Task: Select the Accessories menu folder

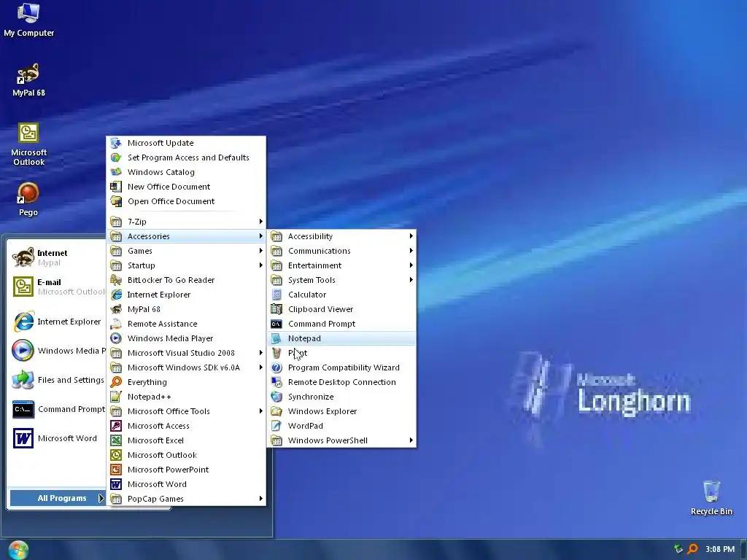Action: (186, 236)
